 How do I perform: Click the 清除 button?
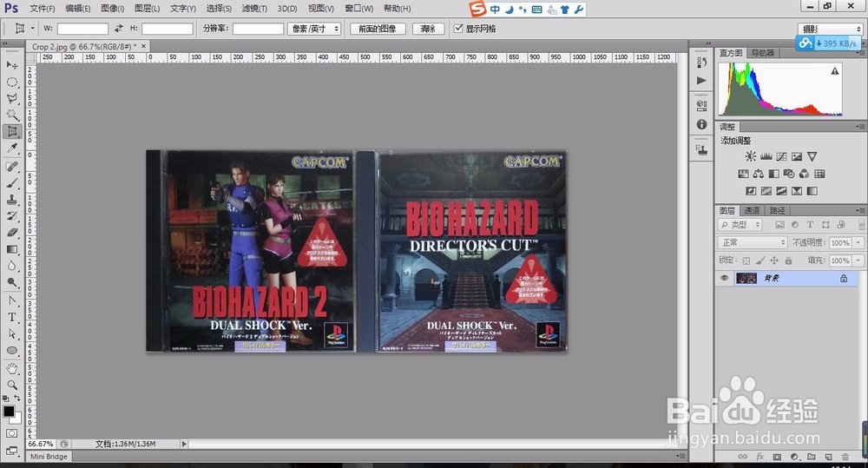(428, 29)
